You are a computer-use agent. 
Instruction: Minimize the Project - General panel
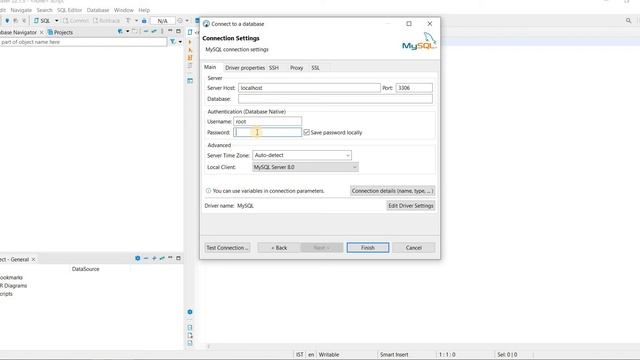point(170,258)
